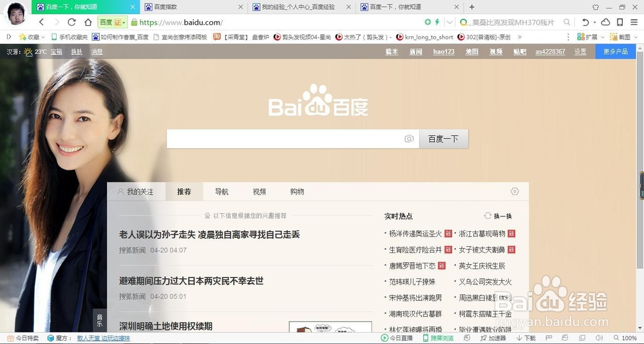The width and height of the screenshot is (644, 344).
Task: Switch to the 百度指数 browser tab
Action: pyautogui.click(x=194, y=7)
